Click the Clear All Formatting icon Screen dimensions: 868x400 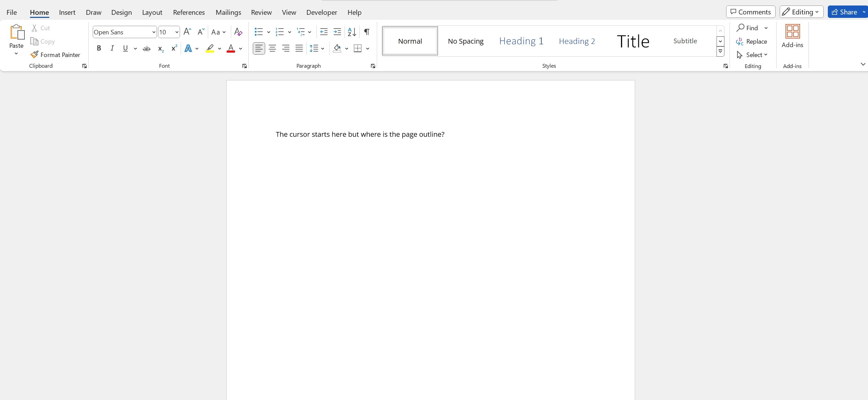238,32
